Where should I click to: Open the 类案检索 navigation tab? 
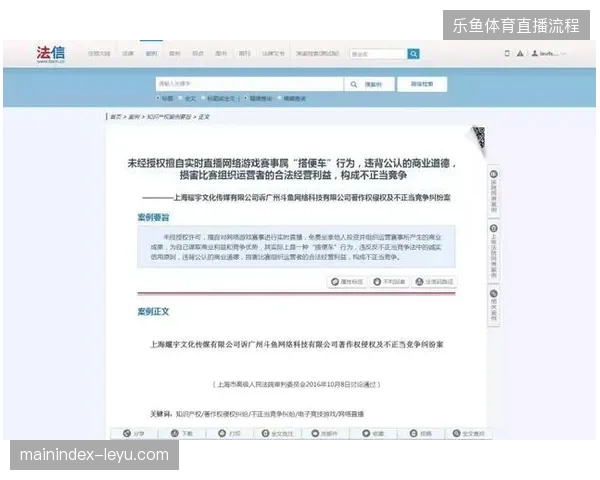(x=318, y=53)
